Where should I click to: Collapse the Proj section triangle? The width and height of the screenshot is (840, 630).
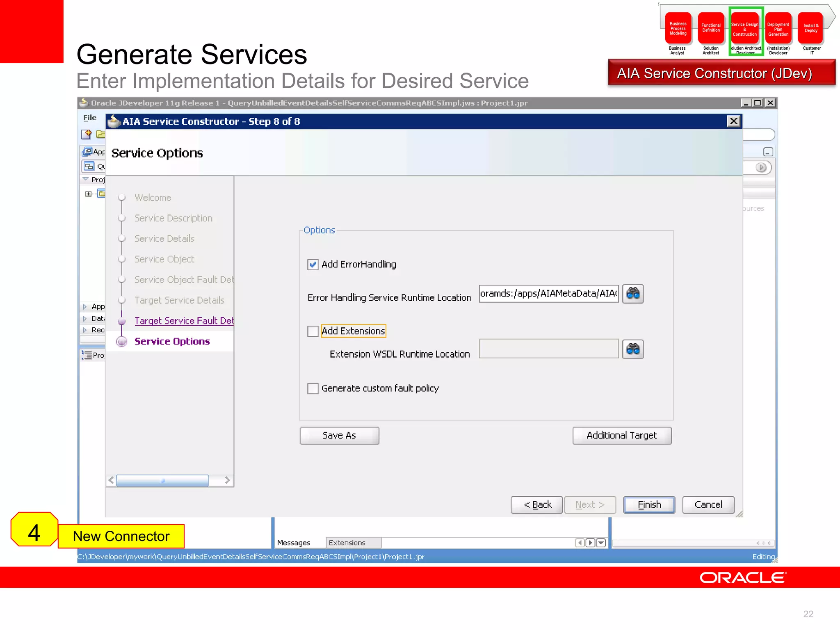point(85,179)
